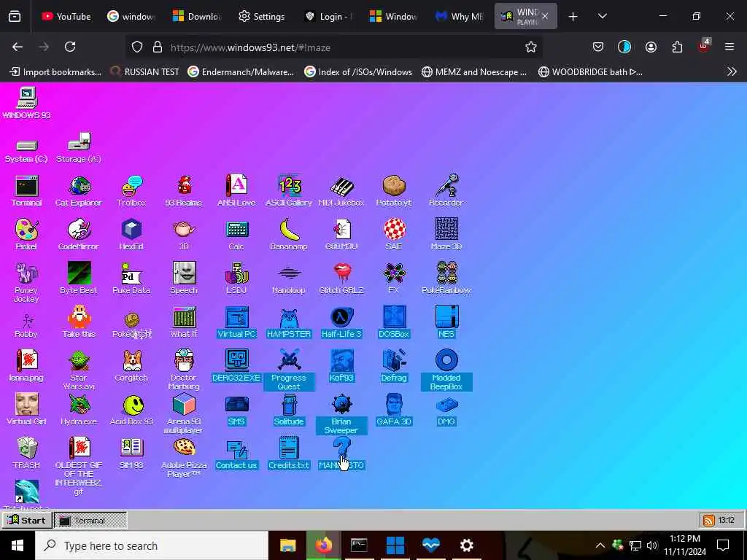Go back to the previous page

(18, 47)
